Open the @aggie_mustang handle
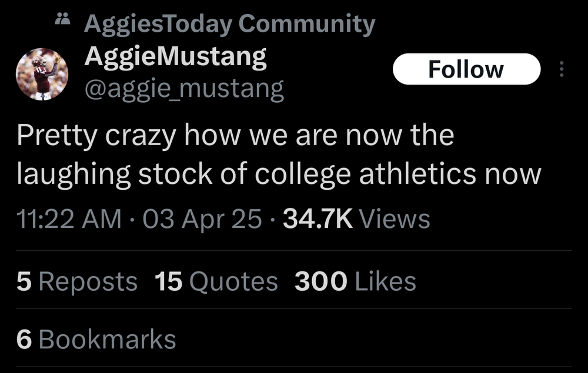588x373 pixels. click(184, 89)
